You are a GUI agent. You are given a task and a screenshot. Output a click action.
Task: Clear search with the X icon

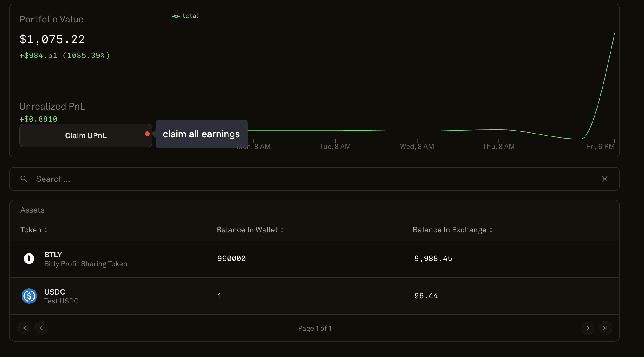[604, 179]
